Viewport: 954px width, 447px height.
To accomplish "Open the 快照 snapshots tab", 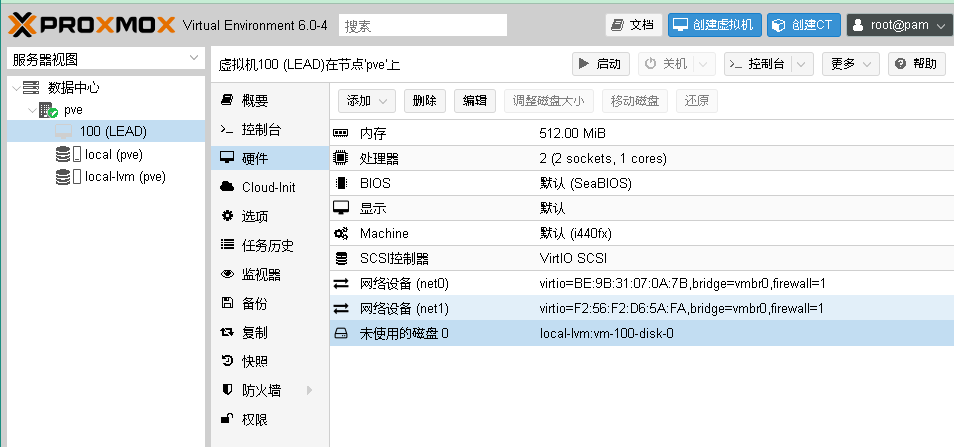I will 270,361.
